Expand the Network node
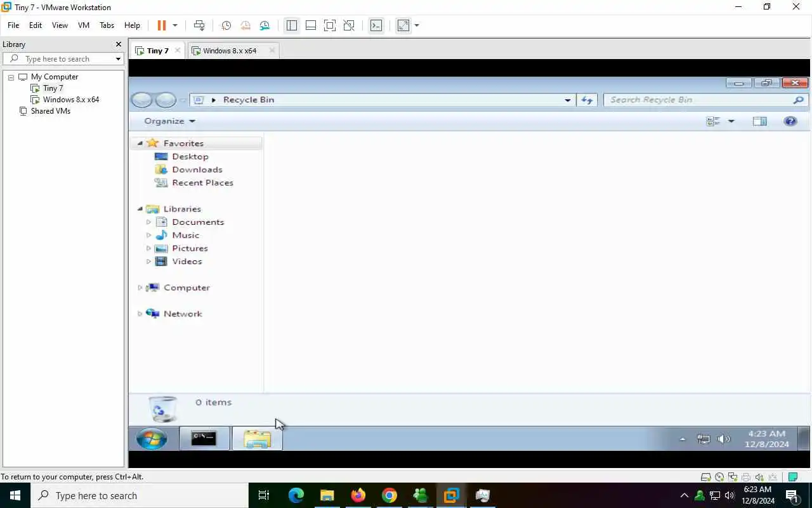 (140, 314)
